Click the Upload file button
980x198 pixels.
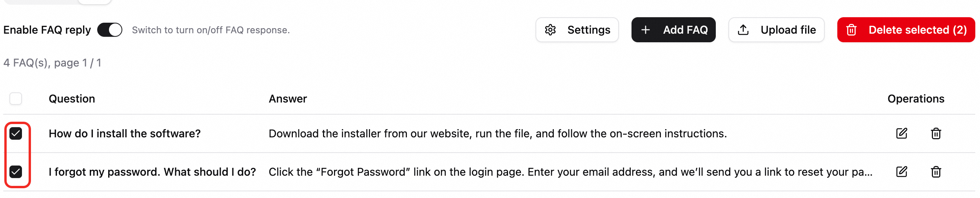pos(776,30)
